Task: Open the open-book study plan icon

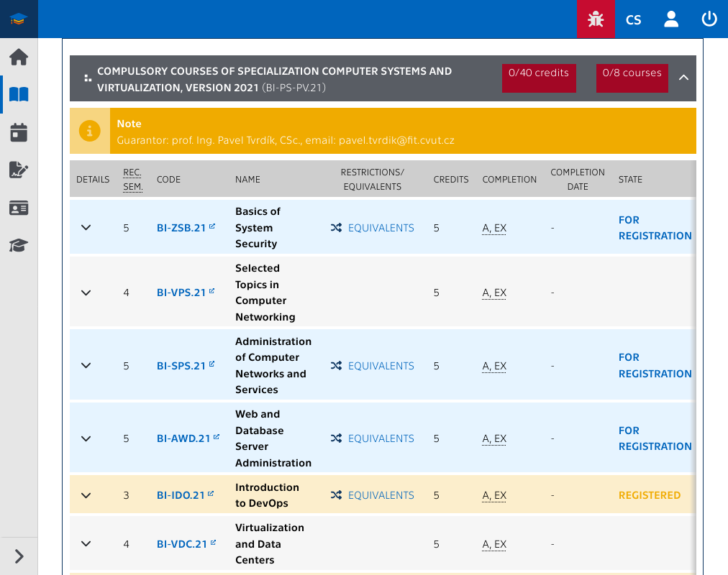Action: click(x=19, y=95)
